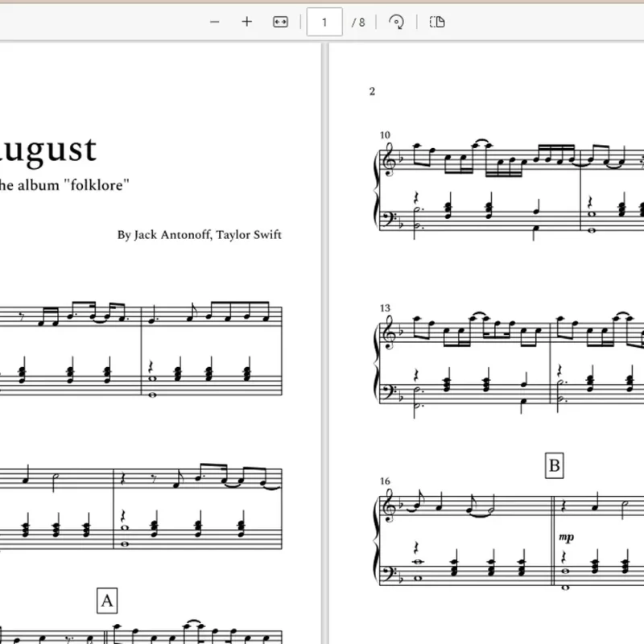
Task: Click the composer credit "By Jack Antonoff, Taylor Swift"
Action: point(199,234)
